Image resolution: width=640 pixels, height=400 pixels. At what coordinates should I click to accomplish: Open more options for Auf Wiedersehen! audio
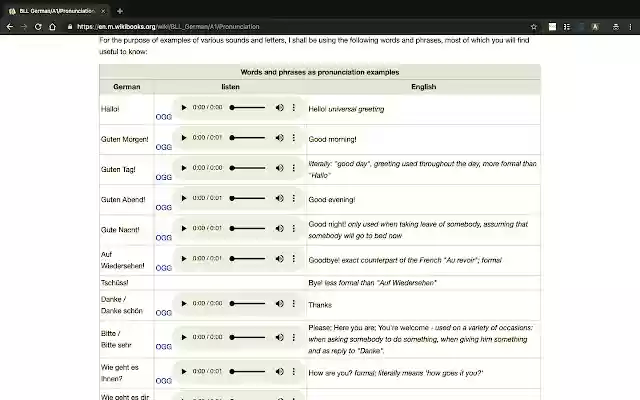pyautogui.click(x=293, y=258)
